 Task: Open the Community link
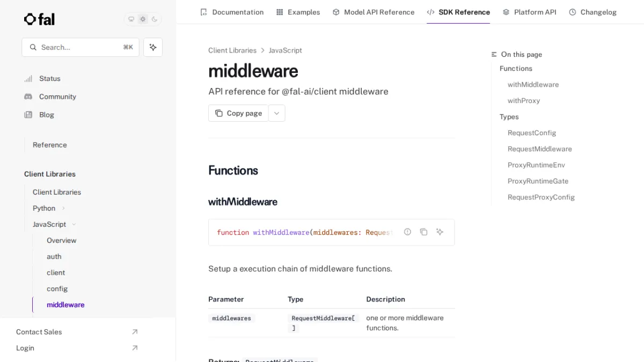tap(57, 97)
